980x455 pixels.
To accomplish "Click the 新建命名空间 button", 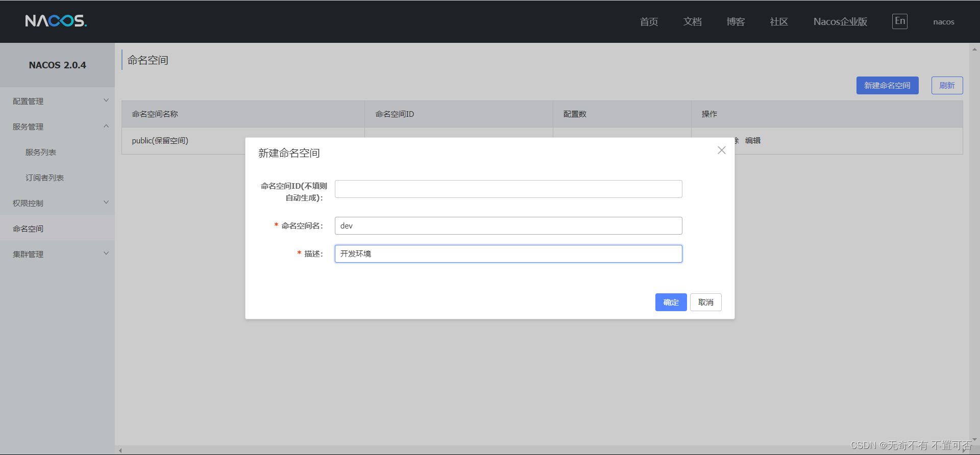I will (x=887, y=86).
